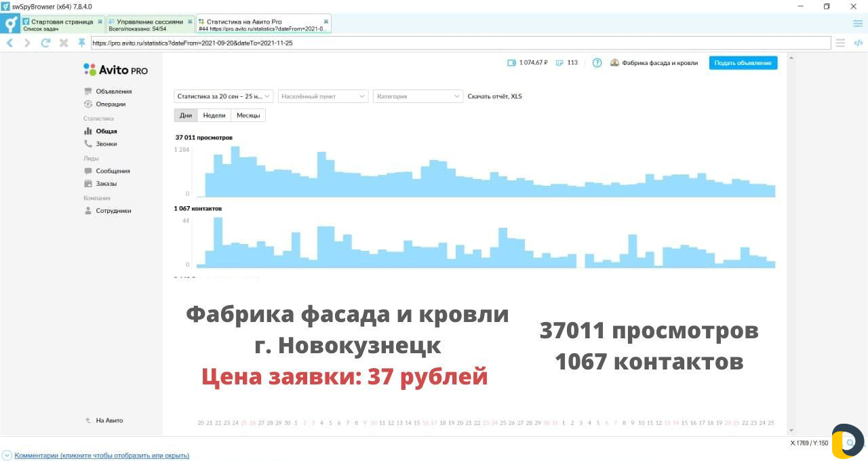
Task: Open the Сообщения sidebar link
Action: click(113, 171)
